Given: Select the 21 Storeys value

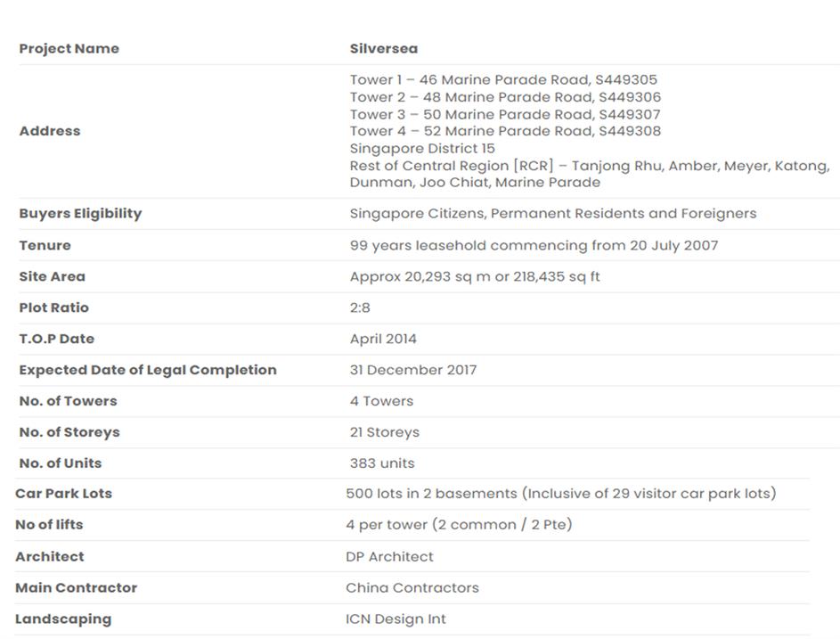Looking at the screenshot, I should (384, 432).
